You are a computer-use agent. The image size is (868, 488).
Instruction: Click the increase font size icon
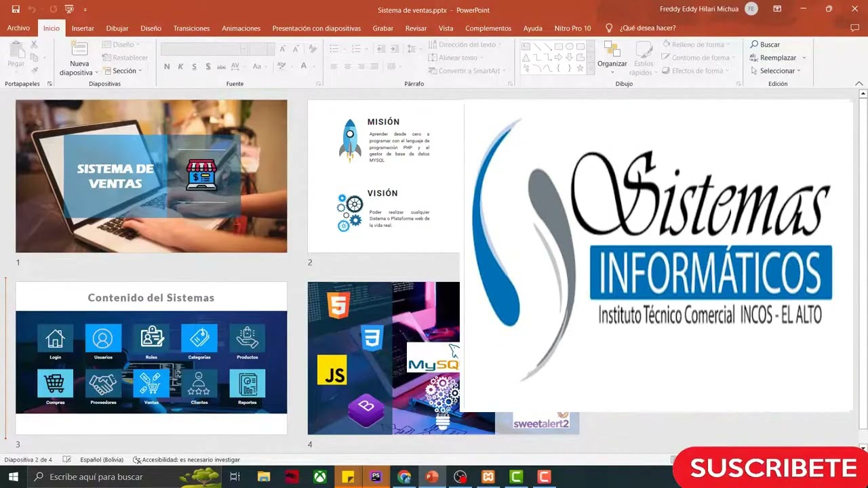pyautogui.click(x=283, y=49)
